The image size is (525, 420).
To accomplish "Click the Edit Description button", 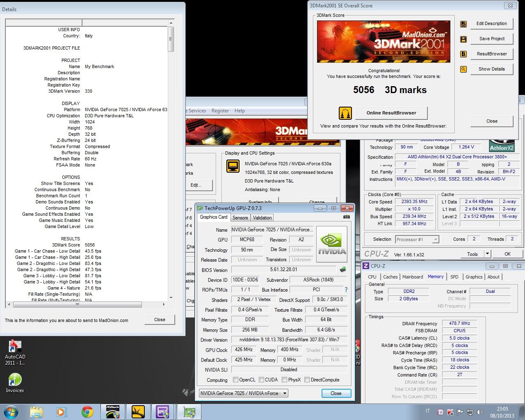I will click(x=491, y=23).
